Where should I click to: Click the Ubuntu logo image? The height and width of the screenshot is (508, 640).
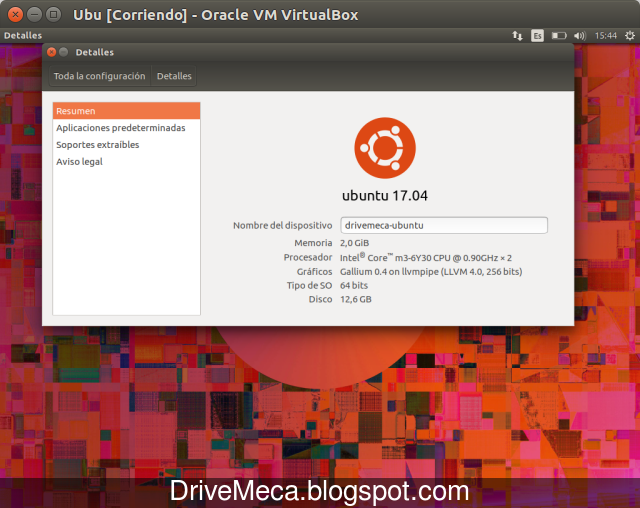pyautogui.click(x=385, y=148)
